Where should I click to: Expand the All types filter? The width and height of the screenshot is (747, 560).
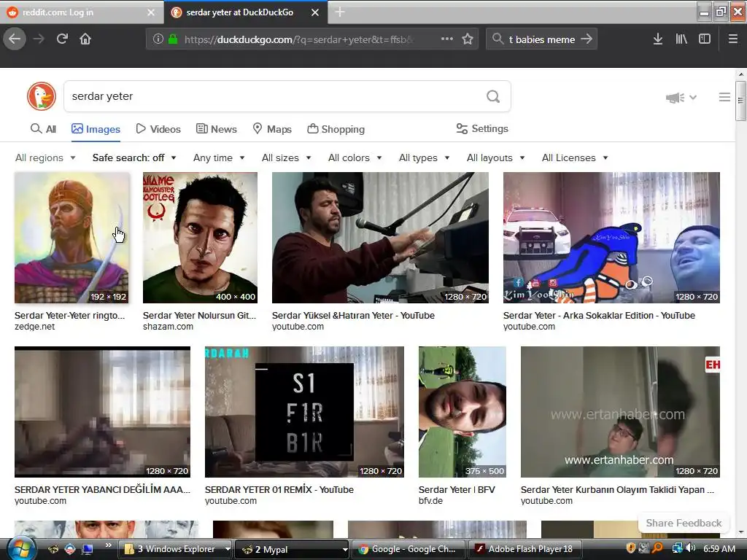coord(425,157)
